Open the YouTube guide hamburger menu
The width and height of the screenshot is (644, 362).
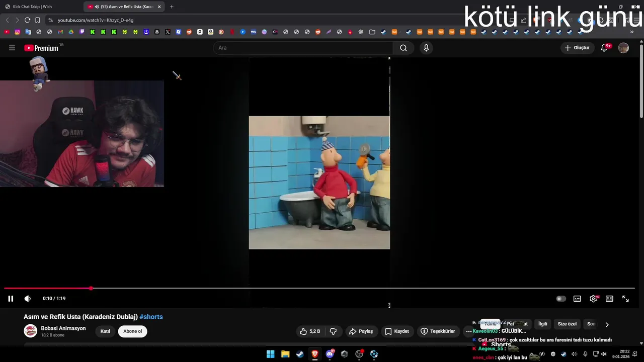[x=12, y=48]
